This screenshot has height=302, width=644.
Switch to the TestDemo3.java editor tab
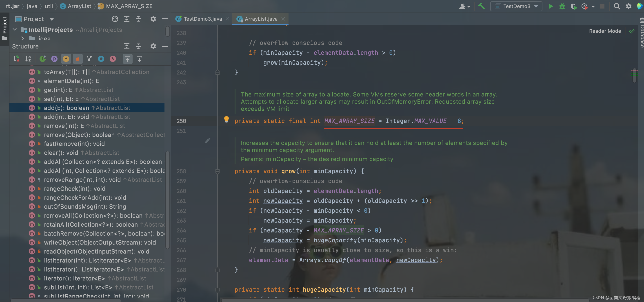[202, 19]
